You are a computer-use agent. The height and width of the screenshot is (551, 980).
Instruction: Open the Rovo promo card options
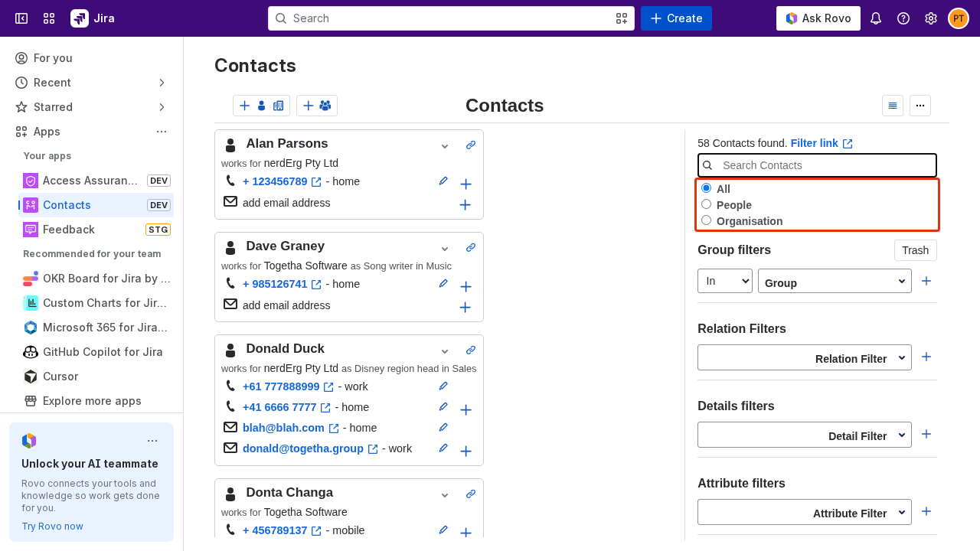click(x=152, y=441)
